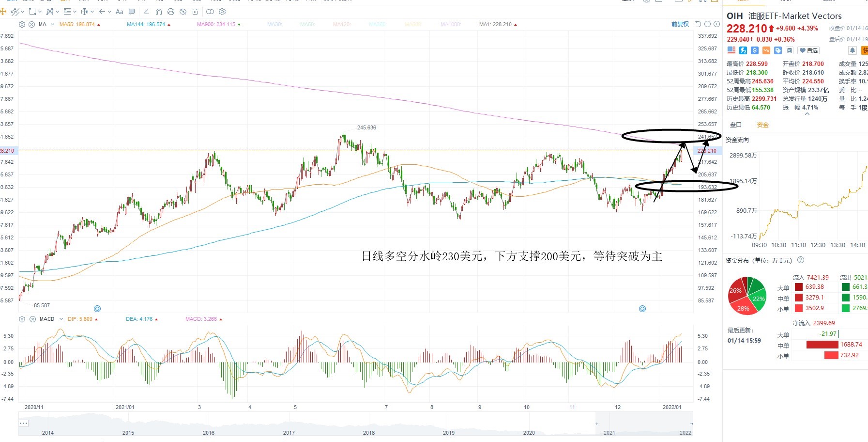The width and height of the screenshot is (868, 442).
Task: Toggle the MA55 line legend
Action: 77,24
